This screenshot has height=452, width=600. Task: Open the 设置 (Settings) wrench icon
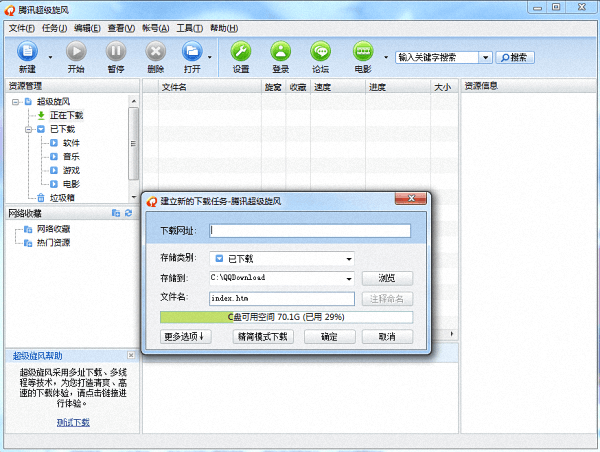(x=241, y=51)
